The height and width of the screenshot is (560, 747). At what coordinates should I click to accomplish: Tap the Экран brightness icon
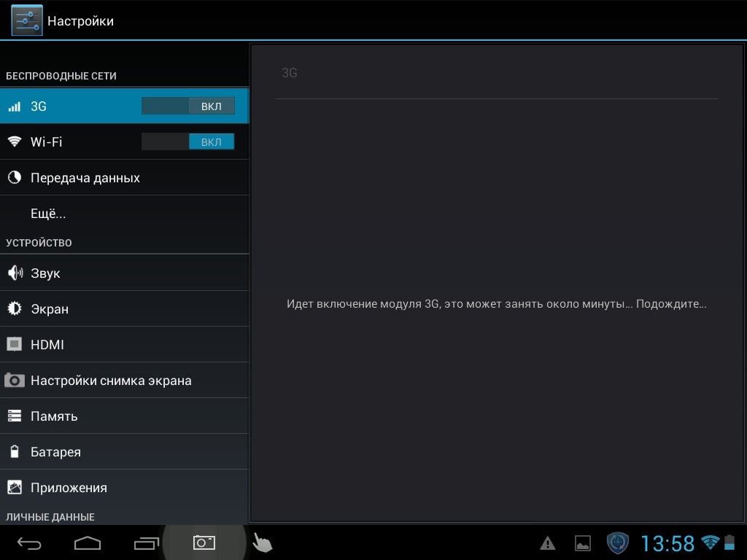[x=15, y=309]
